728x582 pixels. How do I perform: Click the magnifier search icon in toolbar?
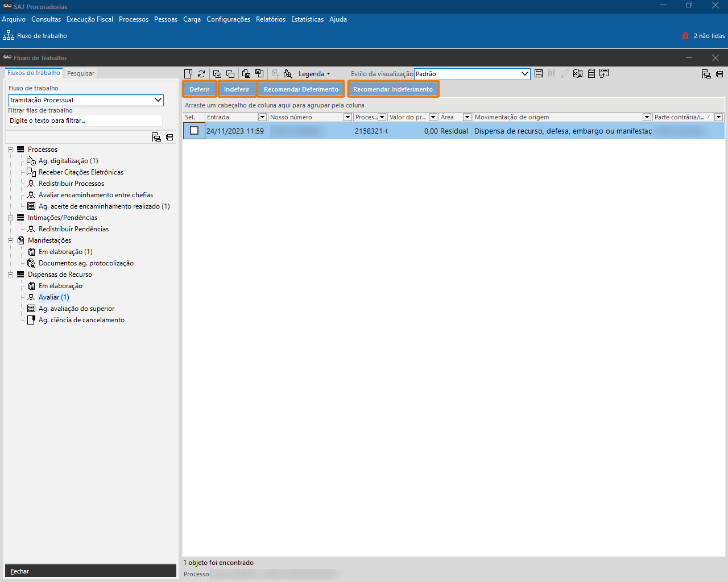point(288,74)
